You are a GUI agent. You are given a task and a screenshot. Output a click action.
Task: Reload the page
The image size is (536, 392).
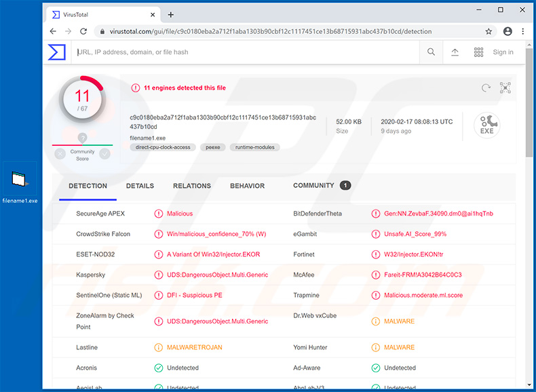coord(83,31)
